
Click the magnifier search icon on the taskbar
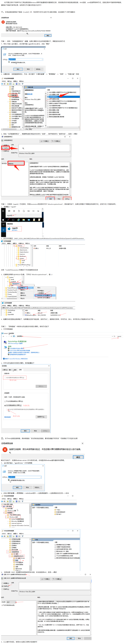coord(8,220)
